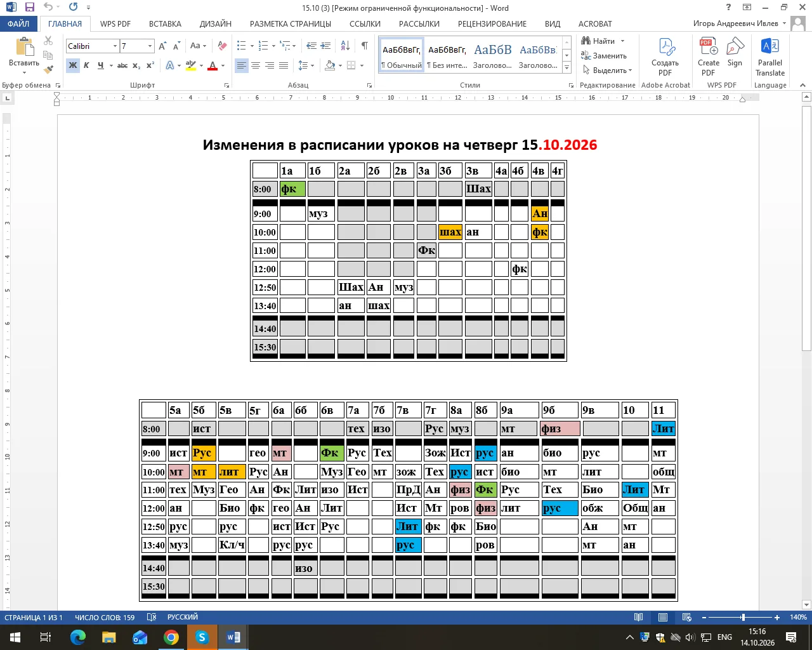
Task: Toggle strikethrough formatting
Action: point(122,65)
